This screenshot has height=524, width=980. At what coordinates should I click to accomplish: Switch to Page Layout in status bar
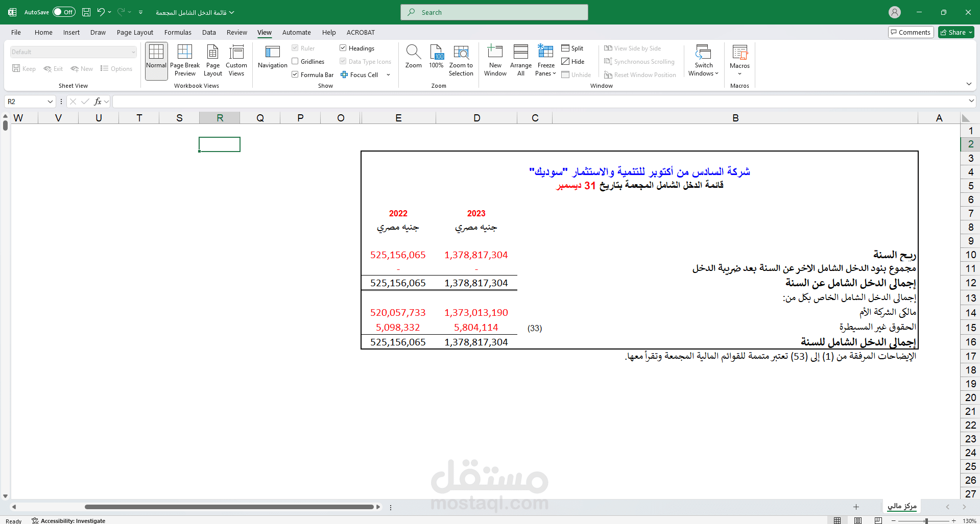click(x=858, y=520)
